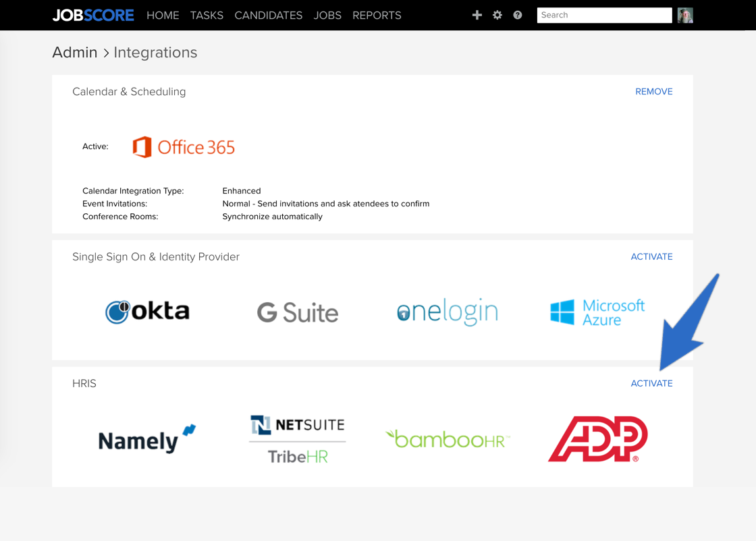Image resolution: width=756 pixels, height=541 pixels.
Task: Choose the OneLogin logo
Action: (448, 312)
